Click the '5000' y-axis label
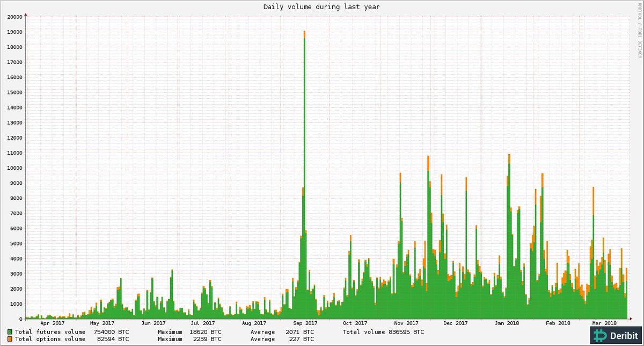Viewport: 644px width, 346px height. coord(16,243)
